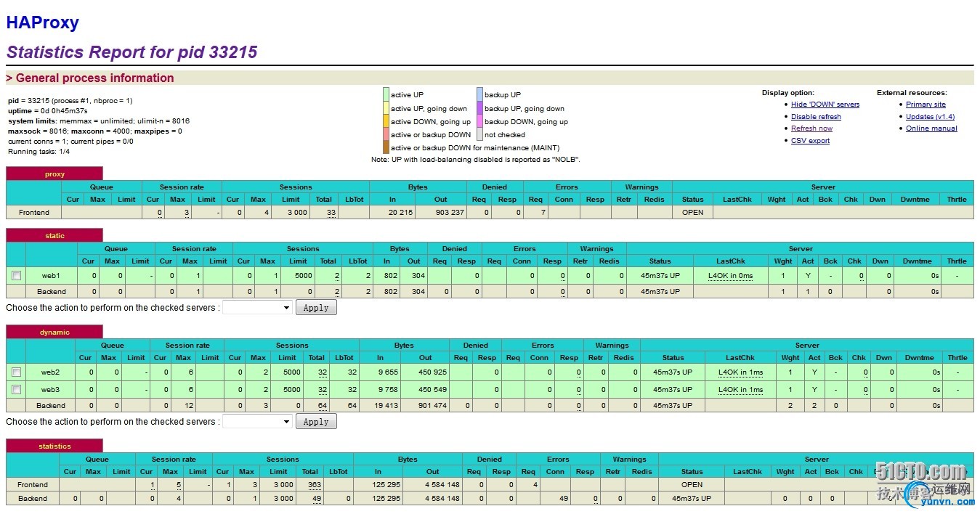
Task: Click web3 server name cell
Action: [x=50, y=390]
